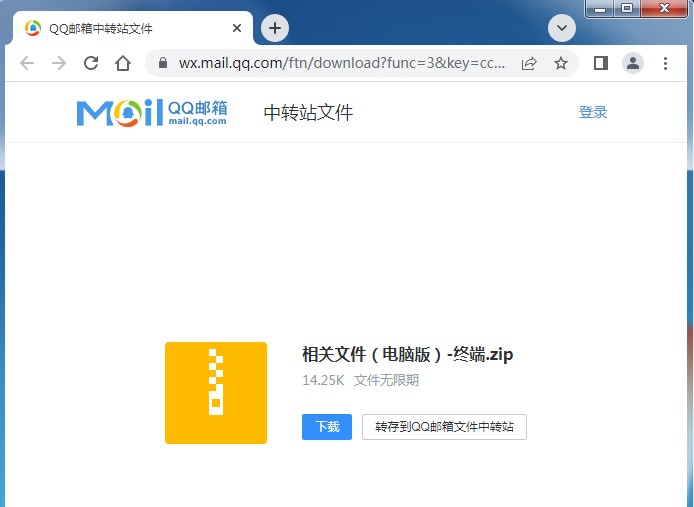Click the 登录 login link
Viewport: 694px width, 507px height.
(593, 112)
